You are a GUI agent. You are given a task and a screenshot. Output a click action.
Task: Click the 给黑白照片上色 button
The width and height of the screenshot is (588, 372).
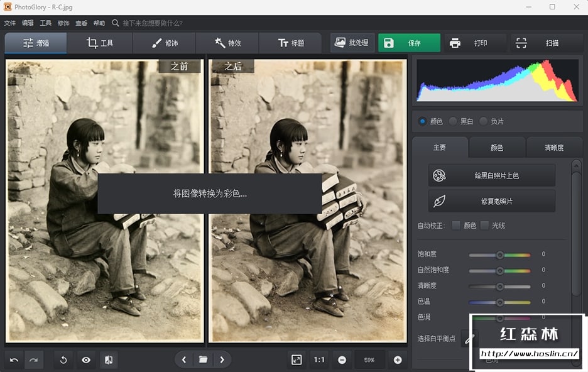pos(491,175)
